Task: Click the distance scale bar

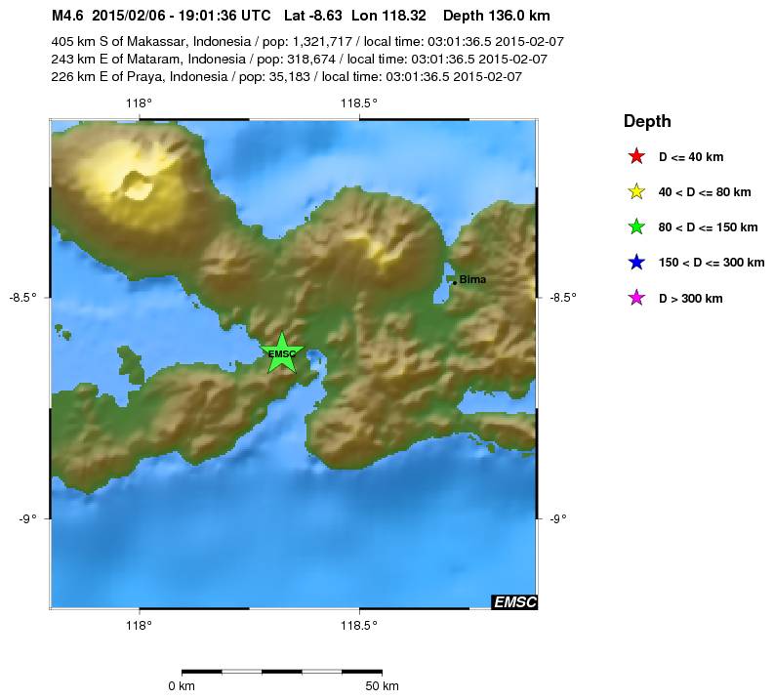Action: point(282,672)
